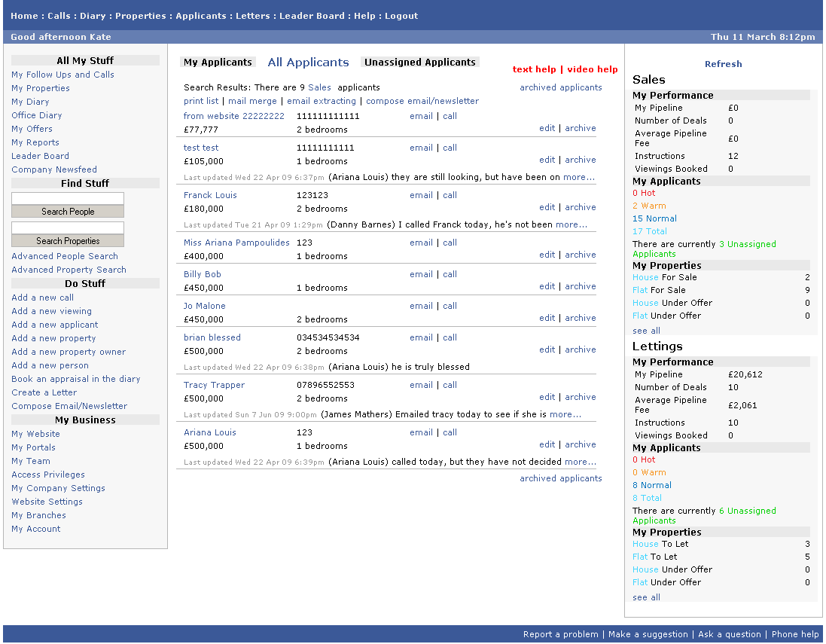
Task: Open My Portals link
Action: [x=33, y=448]
